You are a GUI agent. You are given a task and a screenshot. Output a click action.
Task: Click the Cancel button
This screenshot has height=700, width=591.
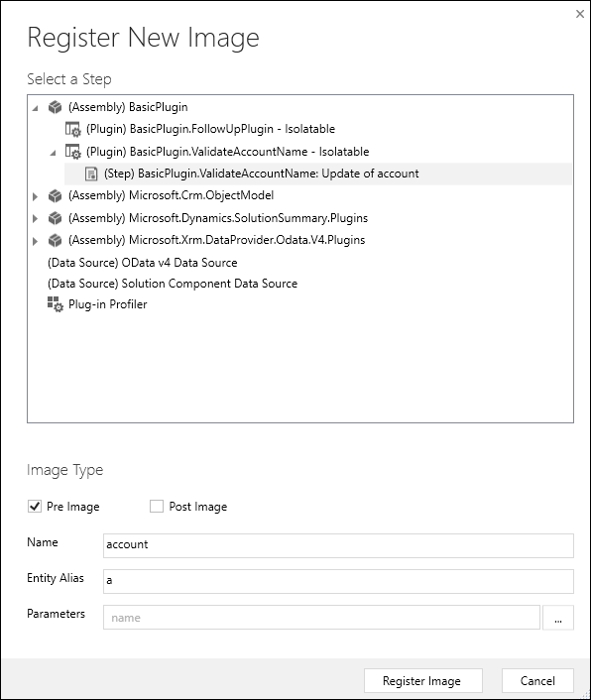click(x=537, y=681)
